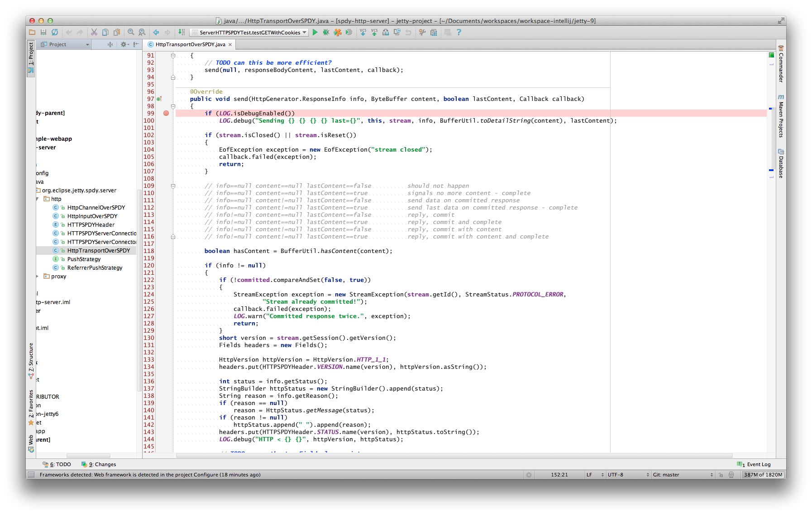Click the override gutter marker on line 97
The width and height of the screenshot is (812, 515).
159,99
